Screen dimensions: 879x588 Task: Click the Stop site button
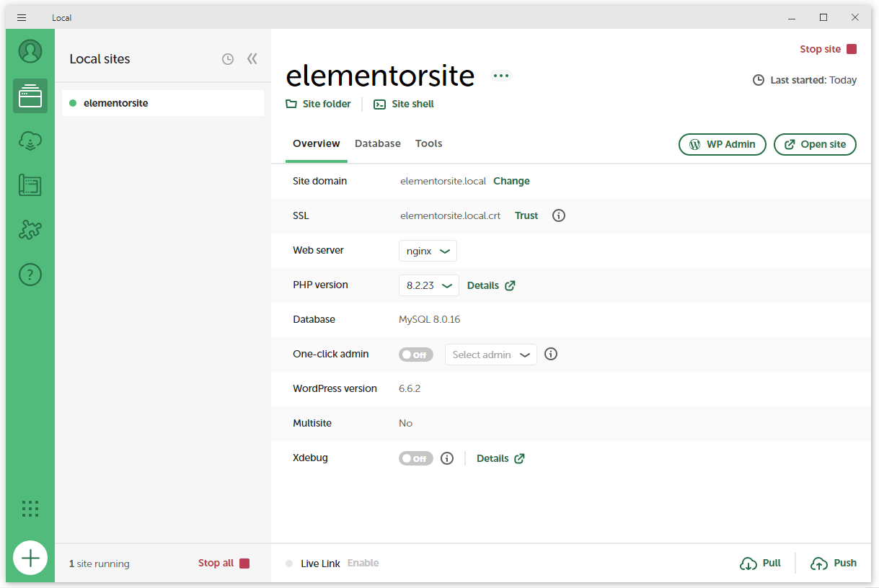coord(827,49)
